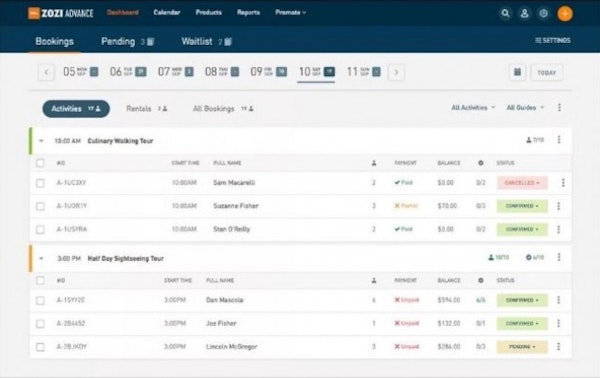Open the calendar date picker icon
The width and height of the screenshot is (600, 378).
pyautogui.click(x=517, y=72)
